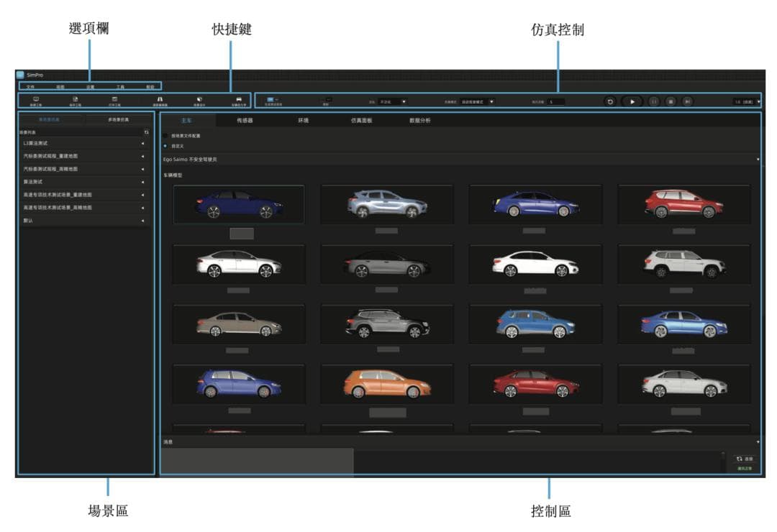The height and width of the screenshot is (532, 777).
Task: Open the 数据分析 tab
Action: click(420, 121)
